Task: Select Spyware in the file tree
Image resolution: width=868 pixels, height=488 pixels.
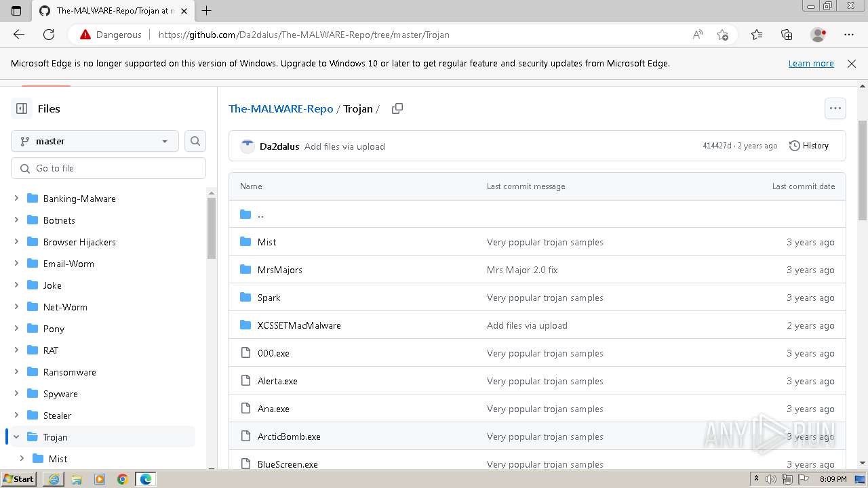Action: coord(60,394)
